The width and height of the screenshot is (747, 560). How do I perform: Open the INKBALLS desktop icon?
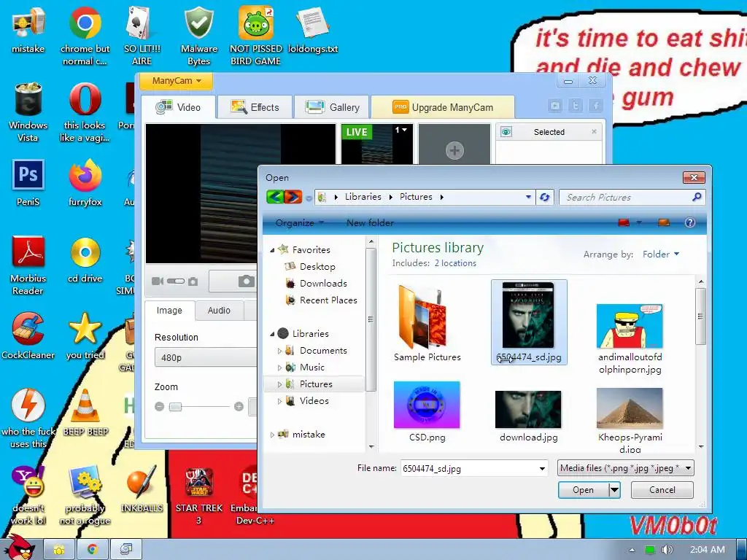tap(142, 489)
